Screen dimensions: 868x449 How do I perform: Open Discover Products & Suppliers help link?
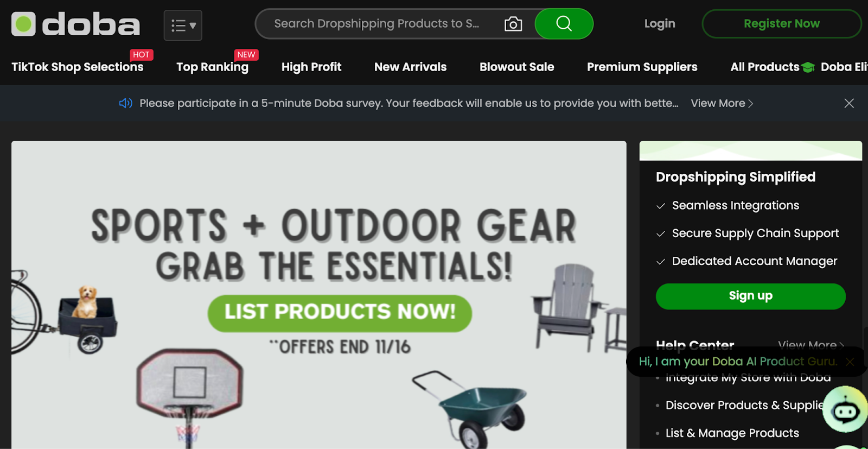point(744,406)
